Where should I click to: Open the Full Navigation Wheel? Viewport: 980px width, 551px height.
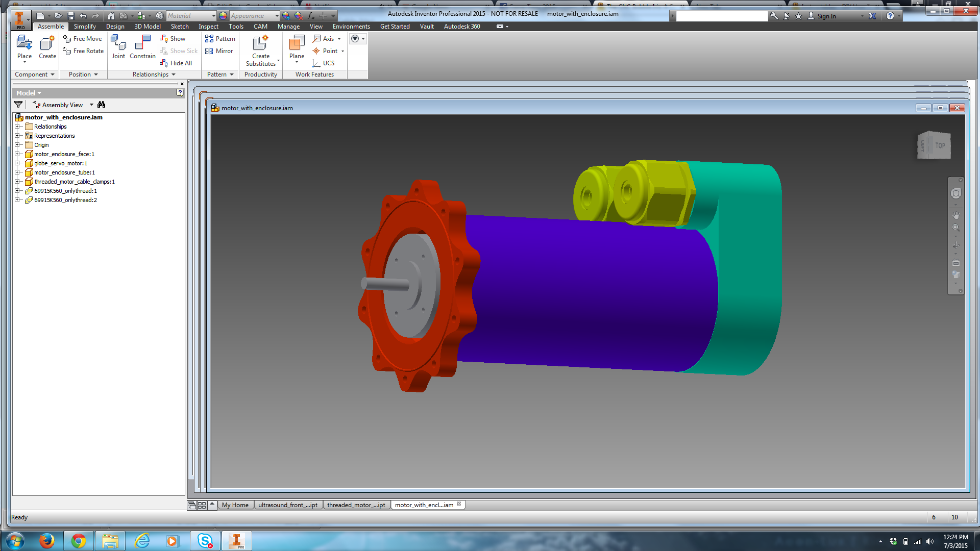(x=956, y=194)
